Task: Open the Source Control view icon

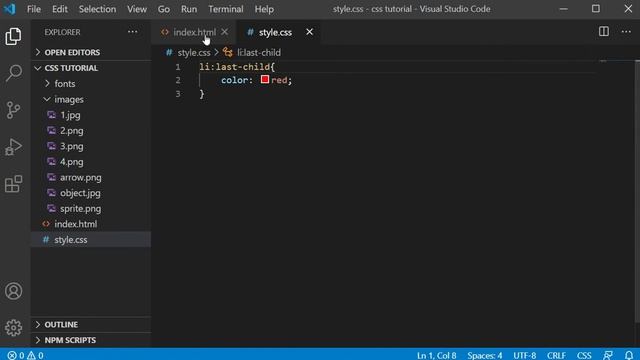Action: [13, 110]
